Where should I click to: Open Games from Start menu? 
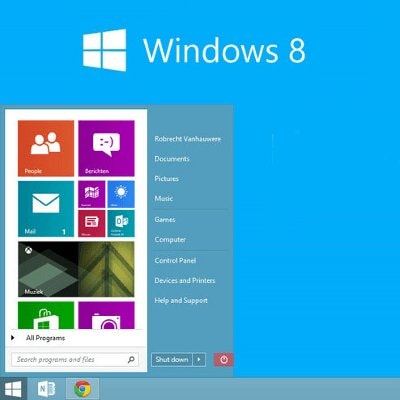click(165, 220)
